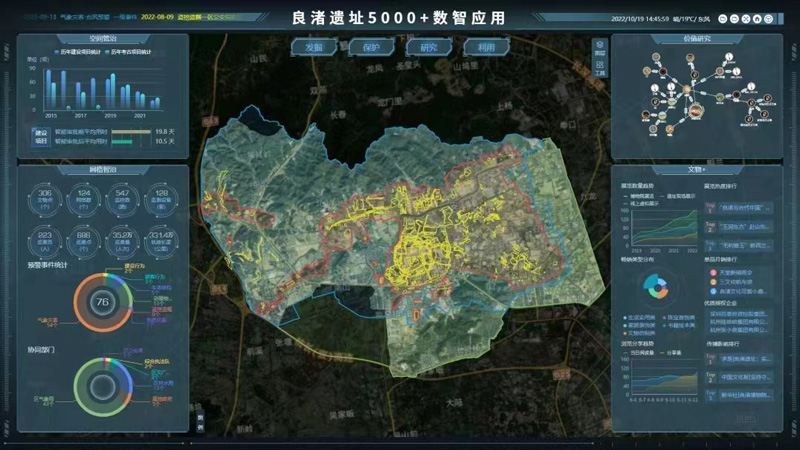This screenshot has height=450, width=800.
Task: Expand the collapse handle at map bottom-left
Action: [199, 422]
